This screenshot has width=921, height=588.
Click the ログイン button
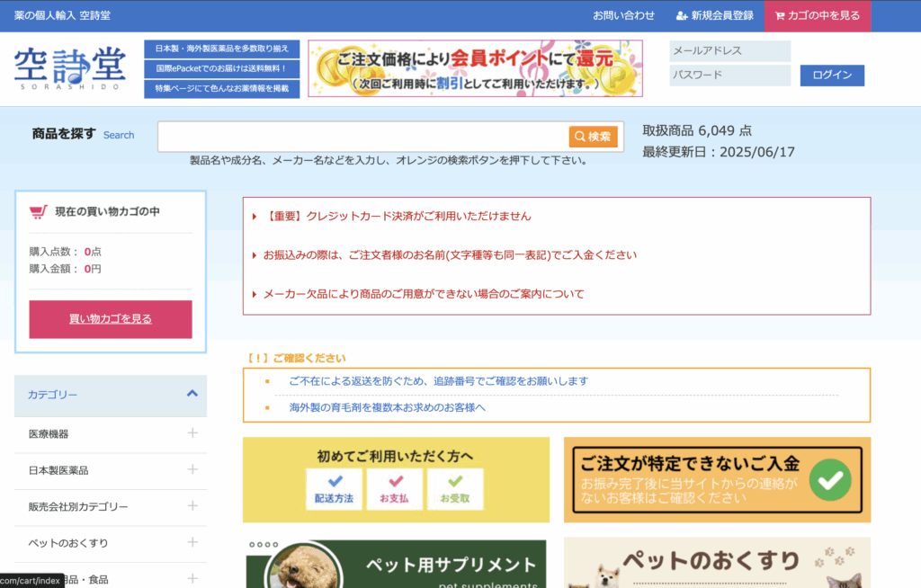click(832, 76)
